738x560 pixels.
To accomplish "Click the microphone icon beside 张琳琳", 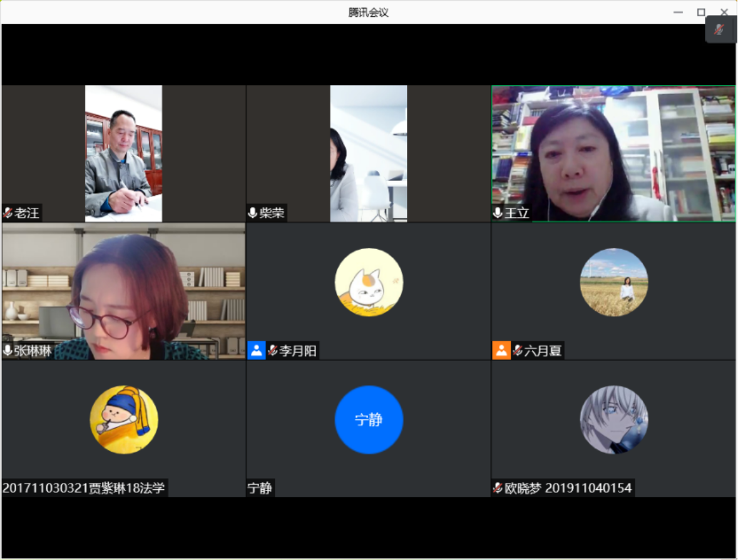I will click(7, 351).
